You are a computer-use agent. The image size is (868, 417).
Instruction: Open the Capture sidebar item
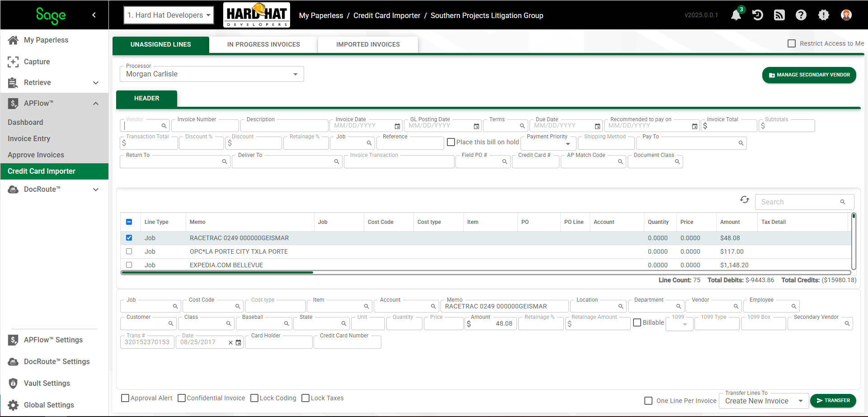point(37,62)
